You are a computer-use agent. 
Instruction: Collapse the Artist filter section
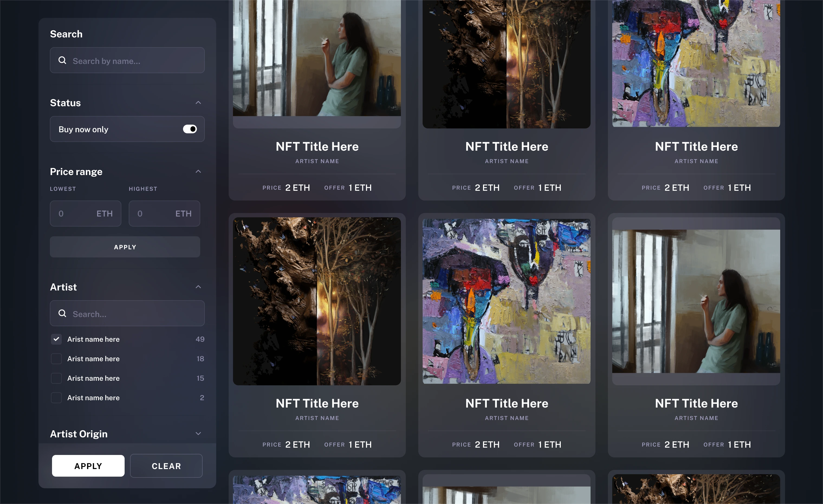[198, 287]
